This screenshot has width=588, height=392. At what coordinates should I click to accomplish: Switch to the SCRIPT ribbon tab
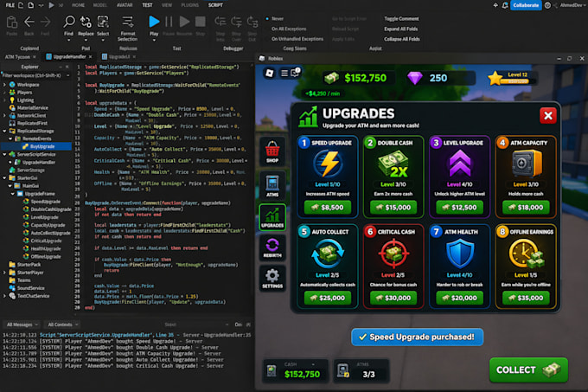[215, 5]
